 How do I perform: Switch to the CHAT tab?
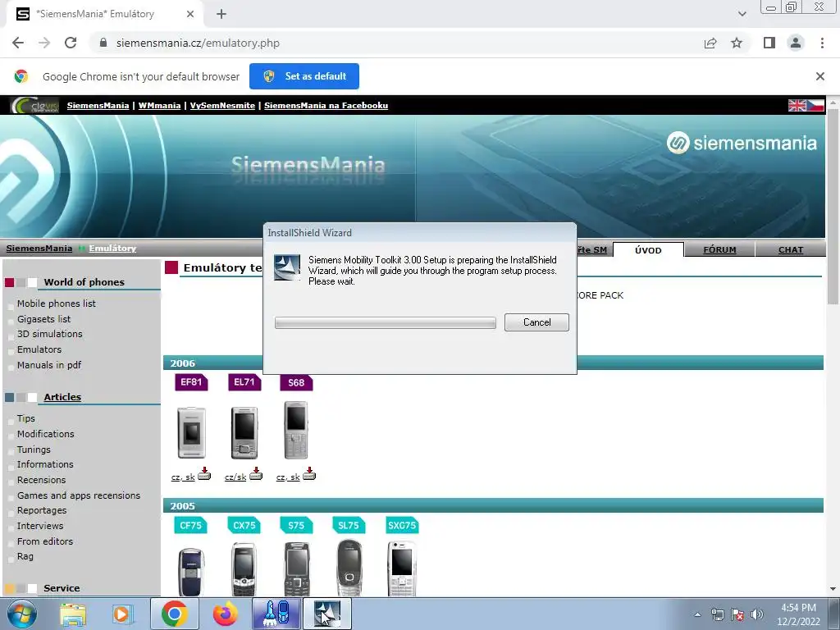791,249
